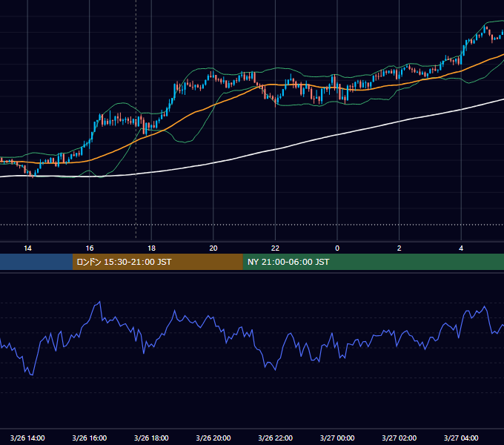Click hour label 14 on price chart axis
Viewport: 504px width, 445px height.
pyautogui.click(x=27, y=248)
